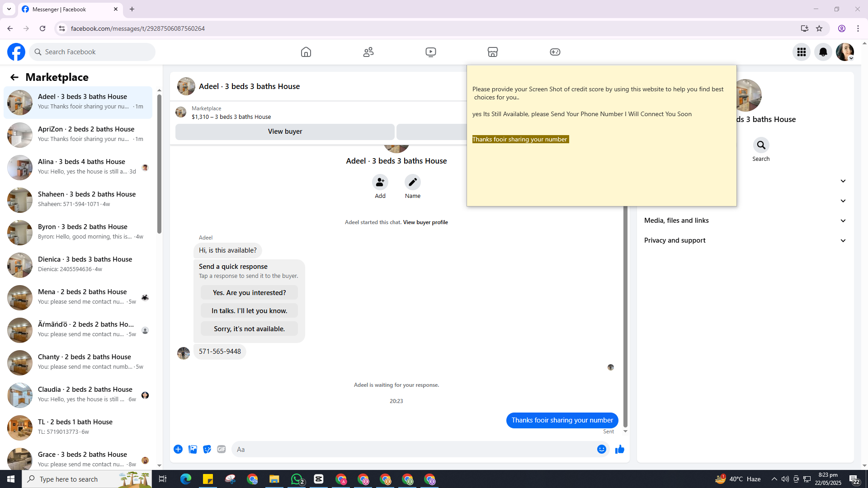Viewport: 868px width, 488px height.
Task: Open the Claudia 2 beds 2 baths conversation
Action: [78, 395]
